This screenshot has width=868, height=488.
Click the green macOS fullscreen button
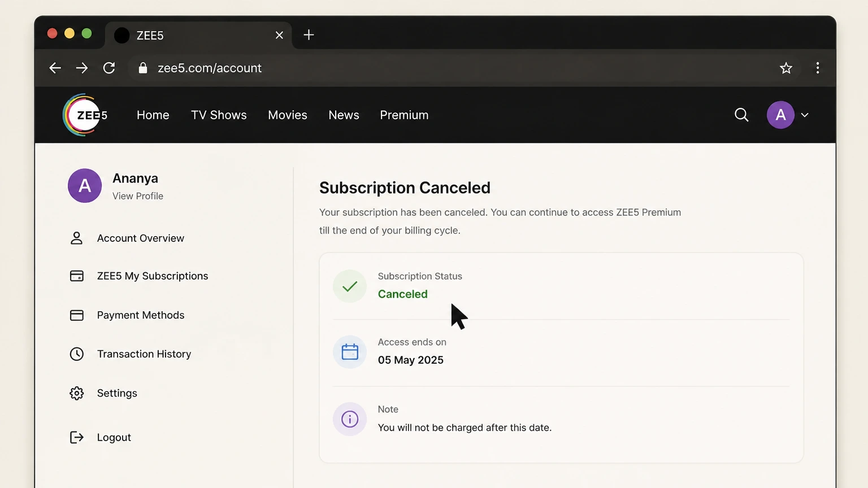[x=86, y=33]
